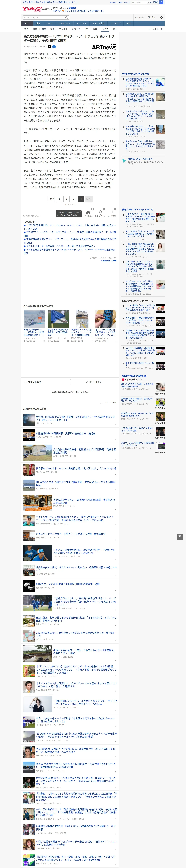This screenshot has width=186, height=868.
Task: Open the 有料 navigation tab
Action: pos(128,24)
